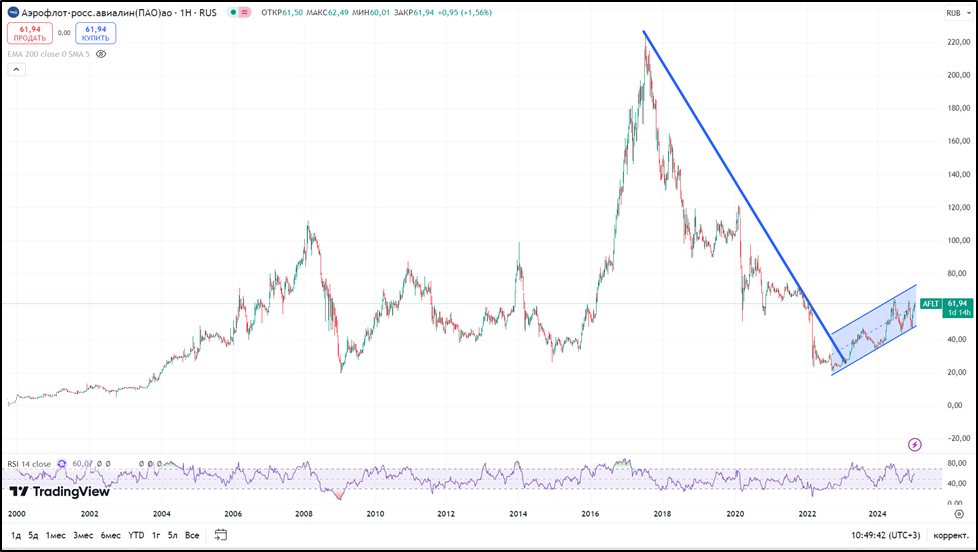
Task: Select the 1д time range
Action: coord(16,535)
